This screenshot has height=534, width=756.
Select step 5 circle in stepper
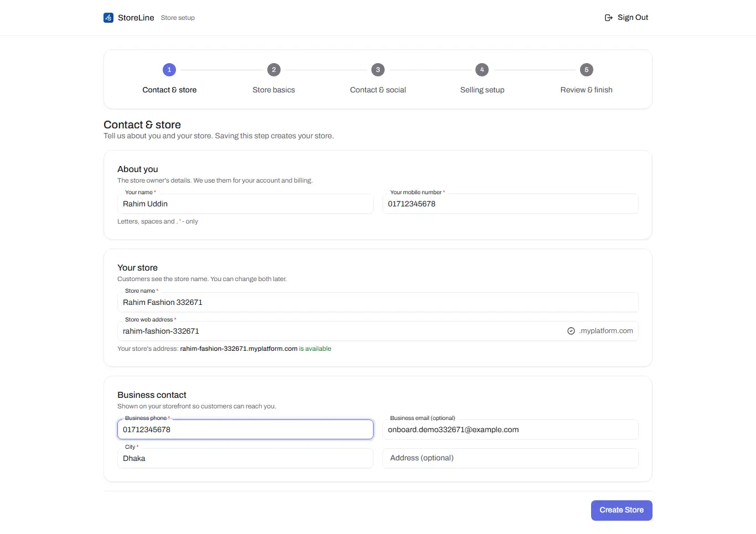tap(587, 70)
